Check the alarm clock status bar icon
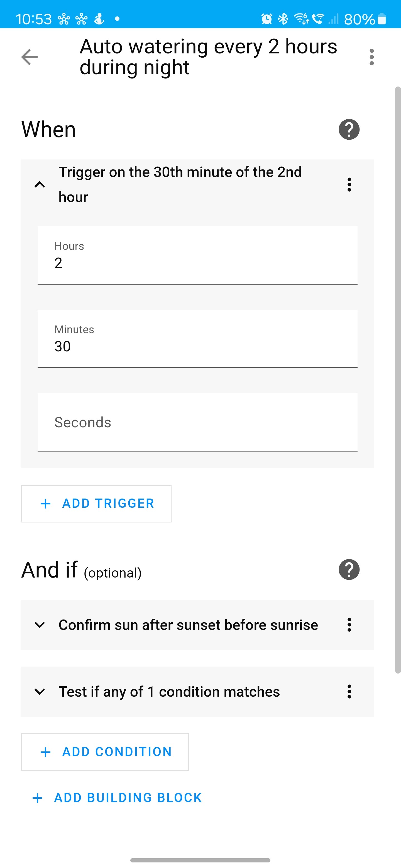This screenshot has width=401, height=868. pyautogui.click(x=266, y=19)
